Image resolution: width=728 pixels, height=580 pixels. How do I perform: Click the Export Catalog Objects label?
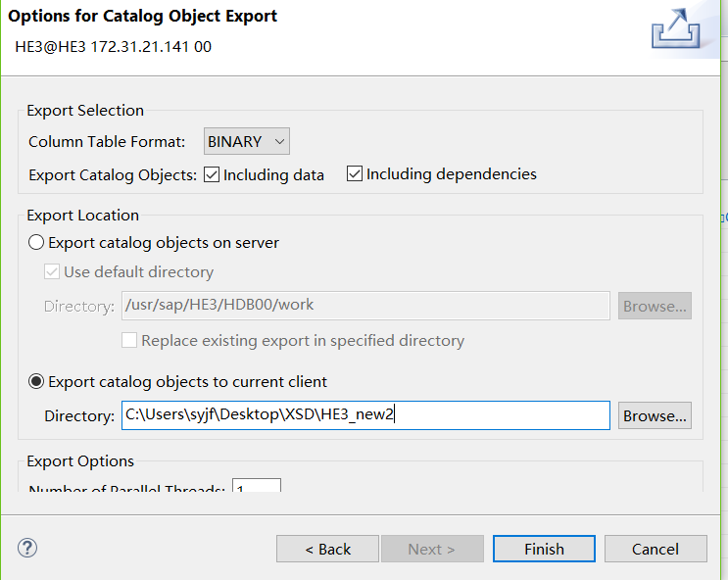click(x=113, y=175)
